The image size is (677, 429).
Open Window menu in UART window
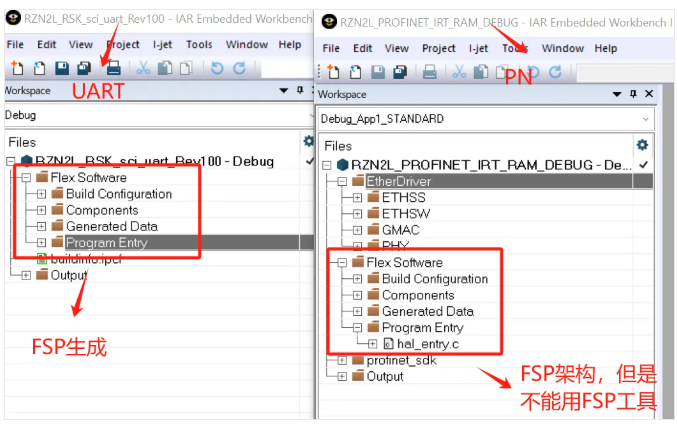[247, 44]
